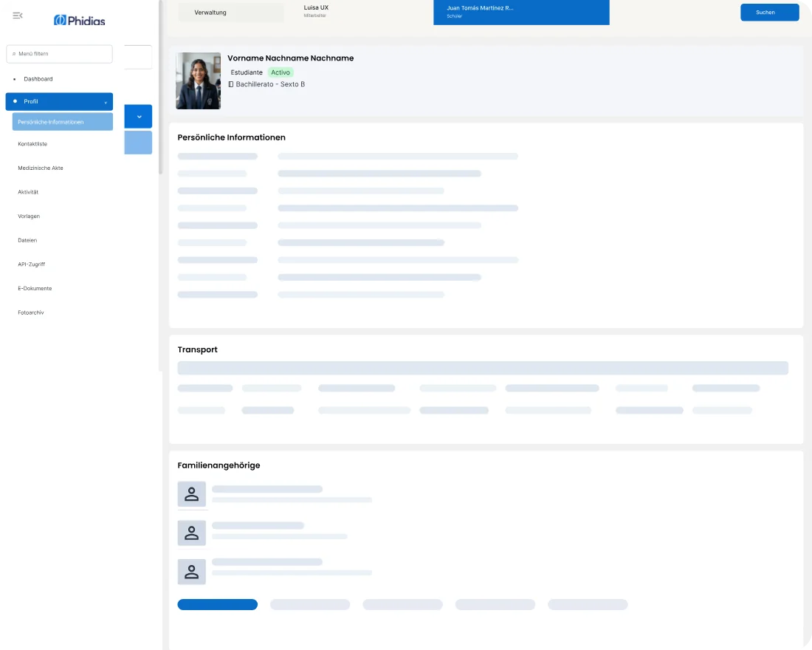Click the book icon beside Bachillerato
Image resolution: width=812 pixels, height=650 pixels.
tap(231, 84)
